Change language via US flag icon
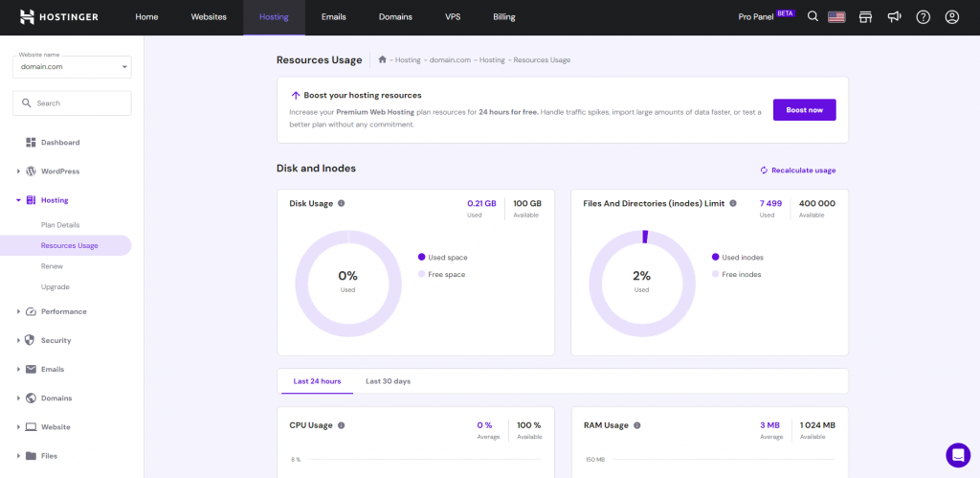Viewport: 980px width, 478px height. pyautogui.click(x=836, y=17)
